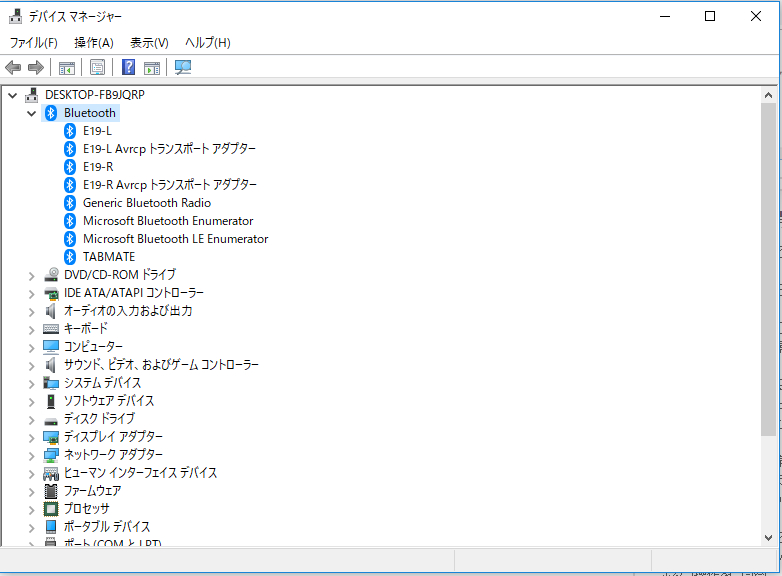Click the プロセッサ icon
Image resolution: width=782 pixels, height=576 pixels.
coord(51,509)
